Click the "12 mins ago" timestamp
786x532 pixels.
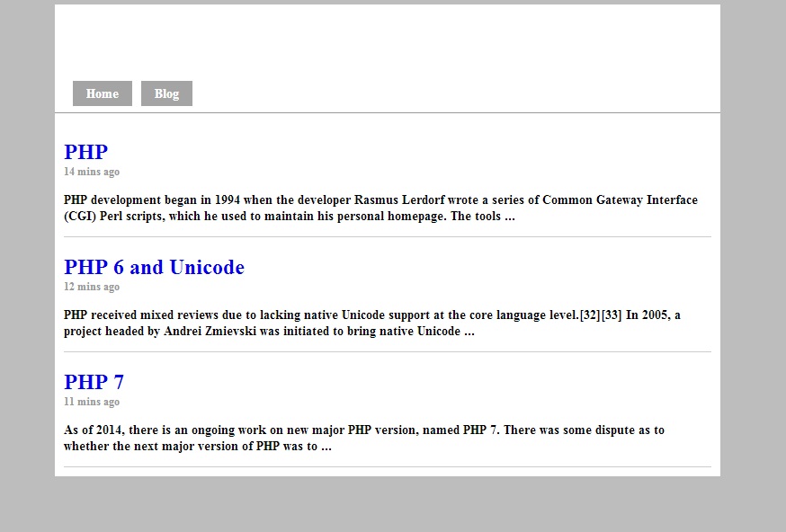92,287
